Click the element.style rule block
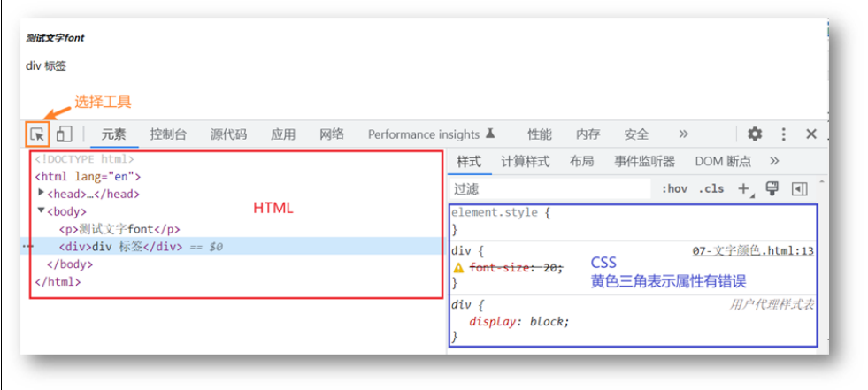The image size is (868, 390). tap(632, 221)
